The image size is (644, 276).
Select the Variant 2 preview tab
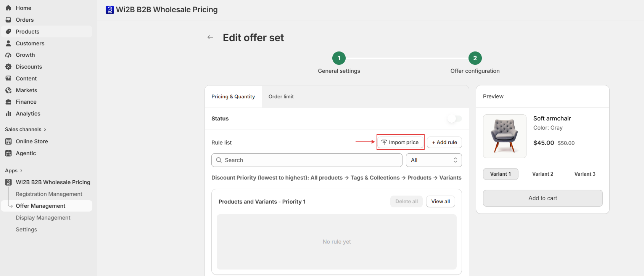[x=543, y=174]
